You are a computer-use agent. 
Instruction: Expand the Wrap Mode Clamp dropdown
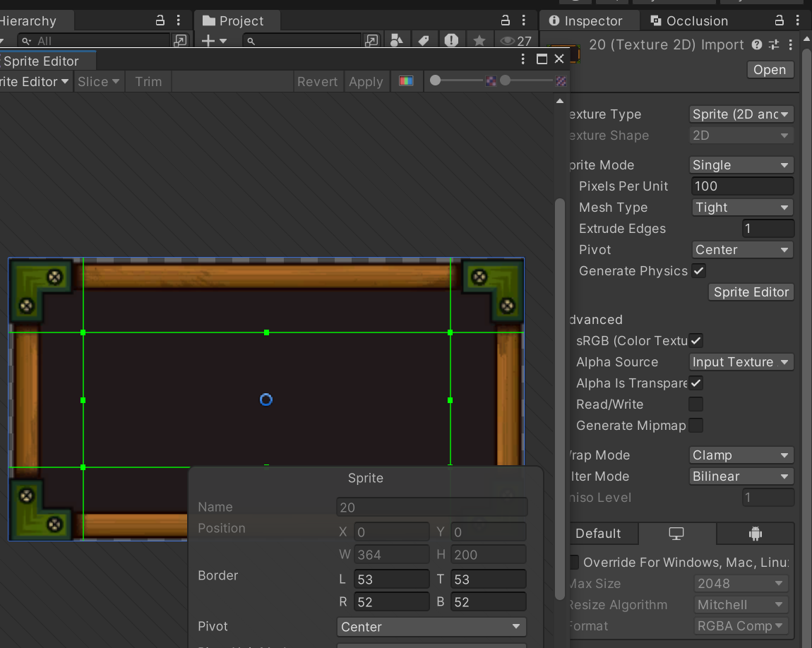741,455
